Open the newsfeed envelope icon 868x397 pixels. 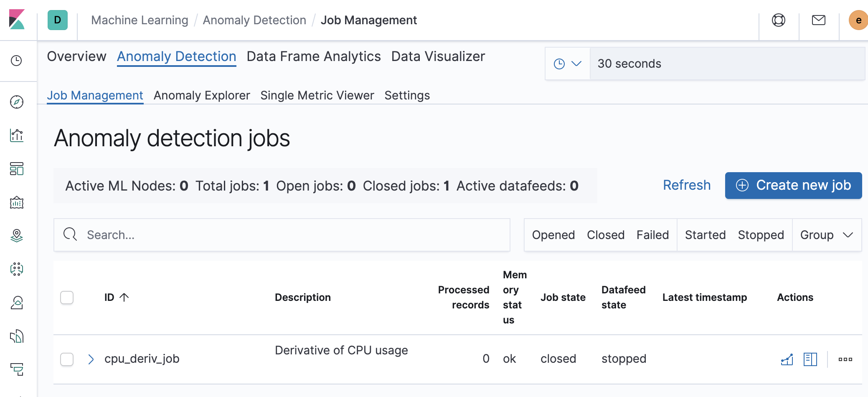tap(819, 20)
